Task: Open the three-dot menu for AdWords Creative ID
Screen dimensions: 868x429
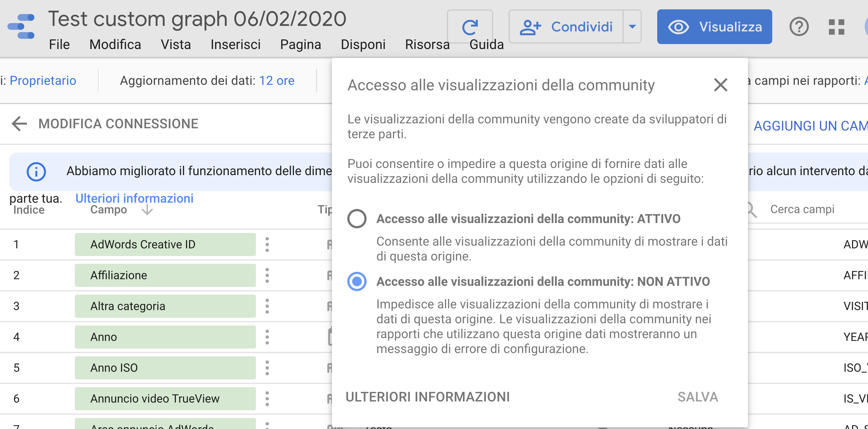Action: tap(267, 245)
